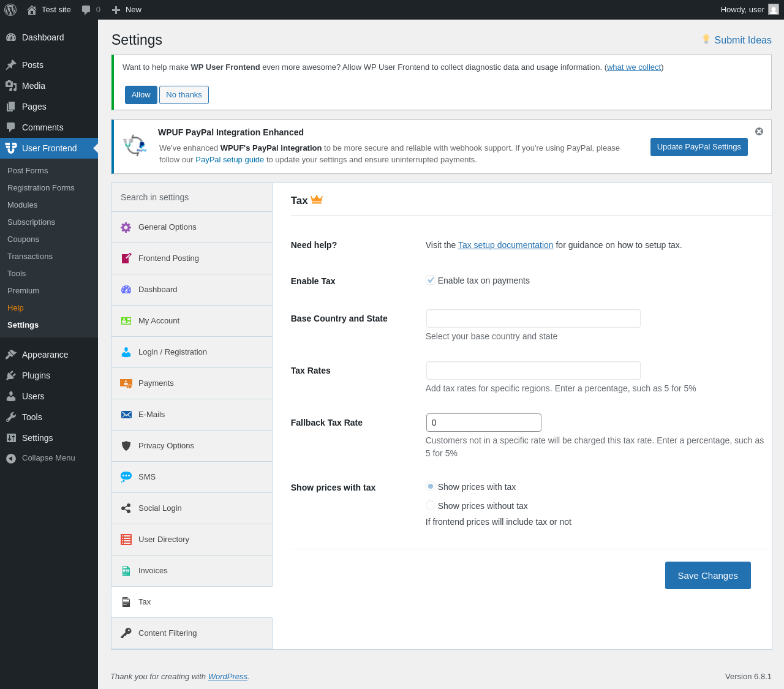Click the Social Login share icon
This screenshot has width=784, height=689.
[x=126, y=508]
